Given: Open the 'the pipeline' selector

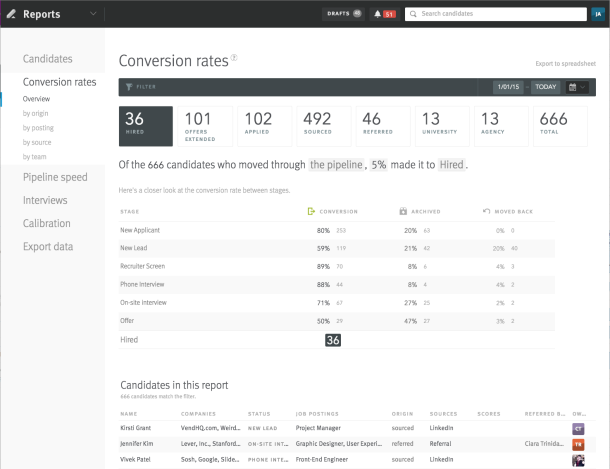Looking at the screenshot, I should [337, 164].
